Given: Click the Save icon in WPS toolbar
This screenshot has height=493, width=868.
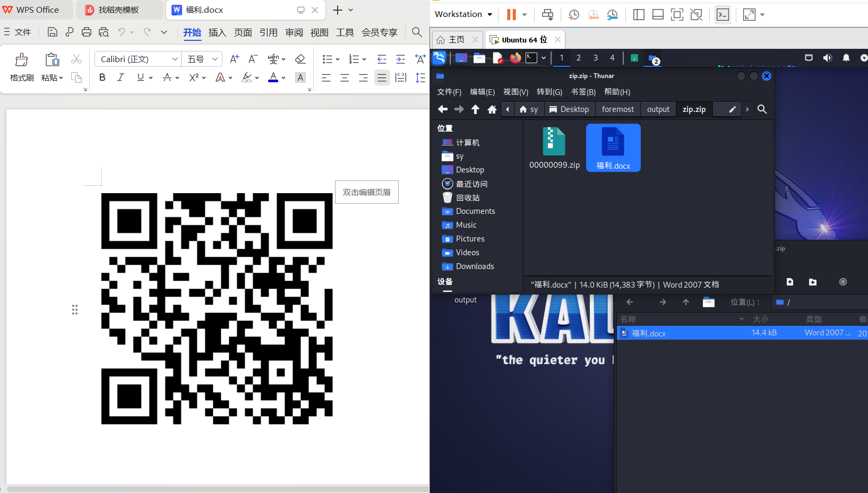Looking at the screenshot, I should tap(52, 32).
